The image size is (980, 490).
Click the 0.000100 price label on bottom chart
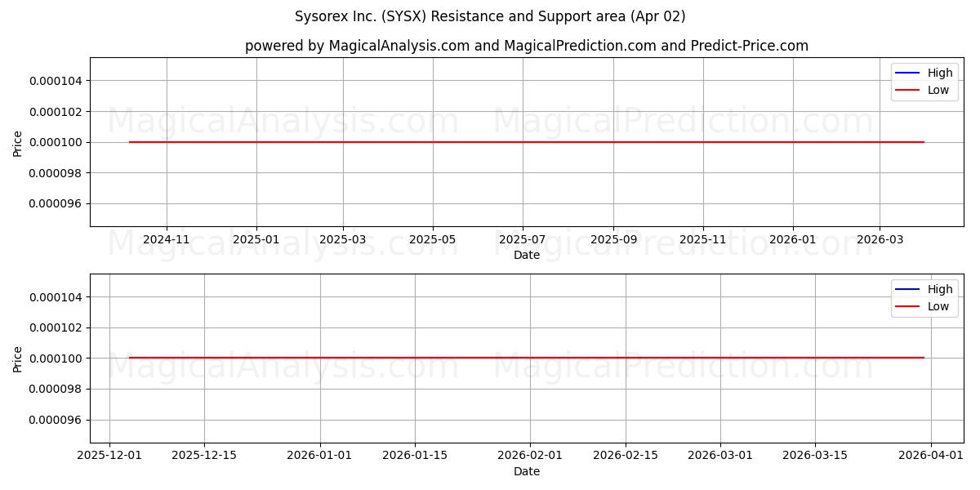56,359
